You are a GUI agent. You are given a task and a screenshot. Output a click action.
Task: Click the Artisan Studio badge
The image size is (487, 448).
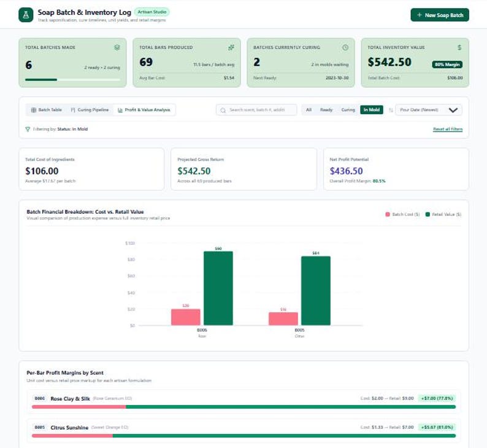(x=152, y=12)
